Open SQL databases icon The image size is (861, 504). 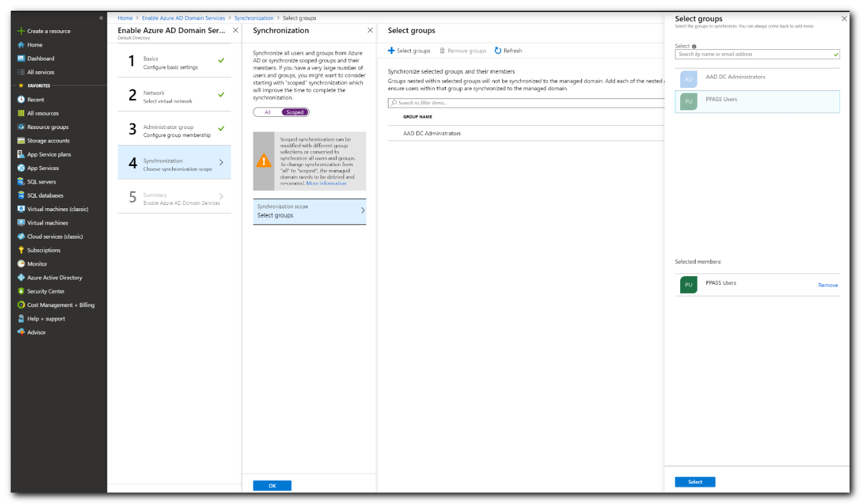click(x=21, y=196)
